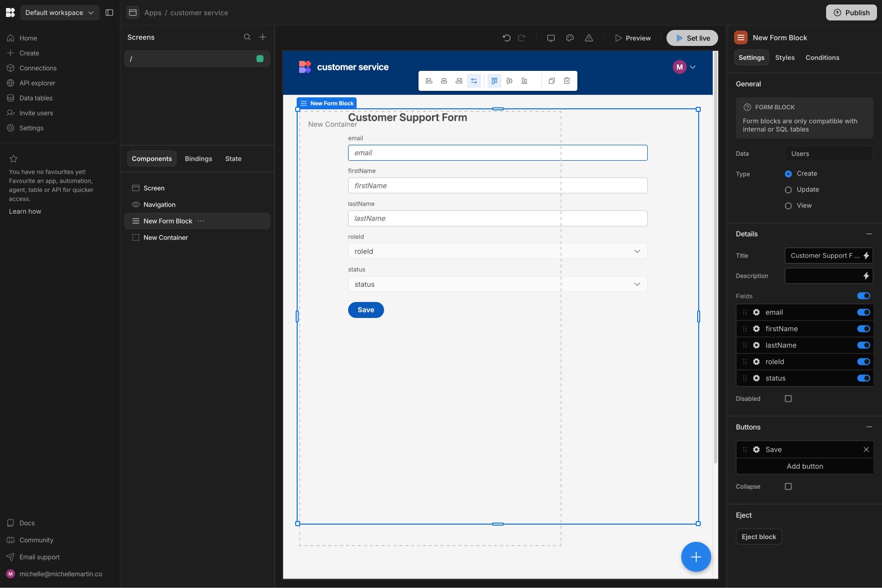Image resolution: width=882 pixels, height=588 pixels.
Task: Open the app pages icon near breadcrumb
Action: [133, 12]
